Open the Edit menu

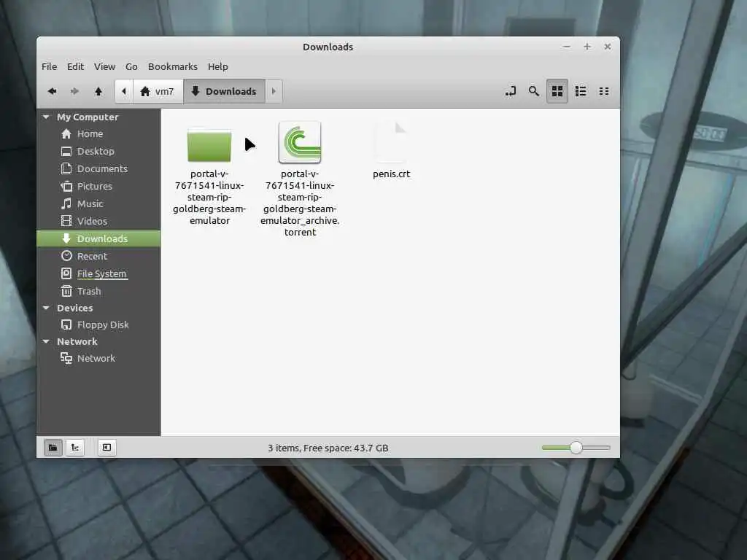pyautogui.click(x=75, y=66)
